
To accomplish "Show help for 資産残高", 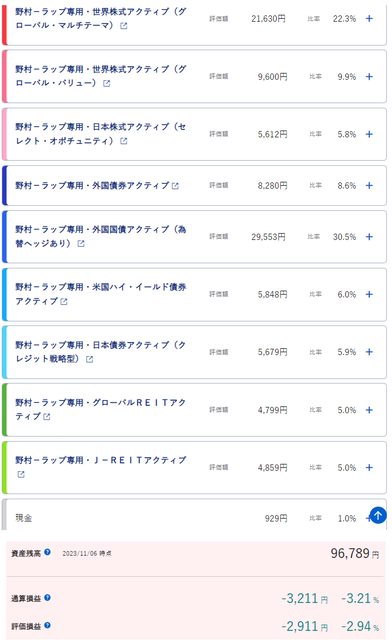I will (47, 552).
